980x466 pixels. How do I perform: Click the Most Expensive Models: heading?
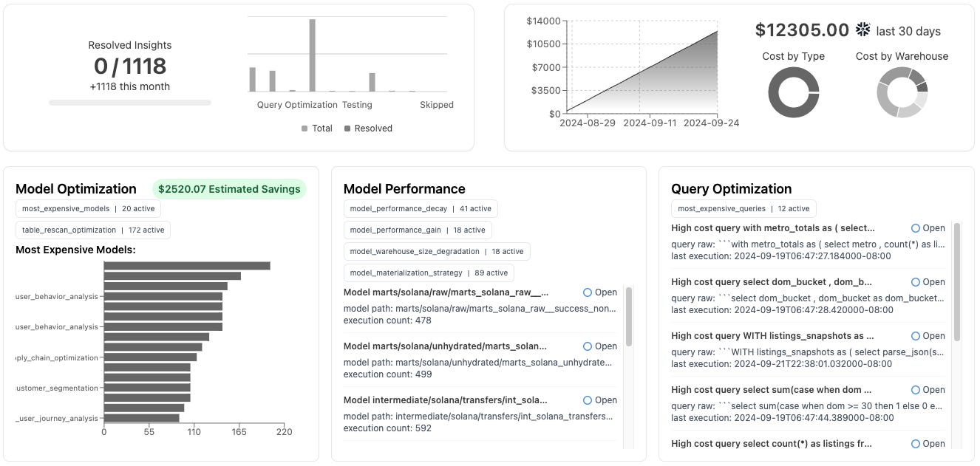click(x=75, y=250)
